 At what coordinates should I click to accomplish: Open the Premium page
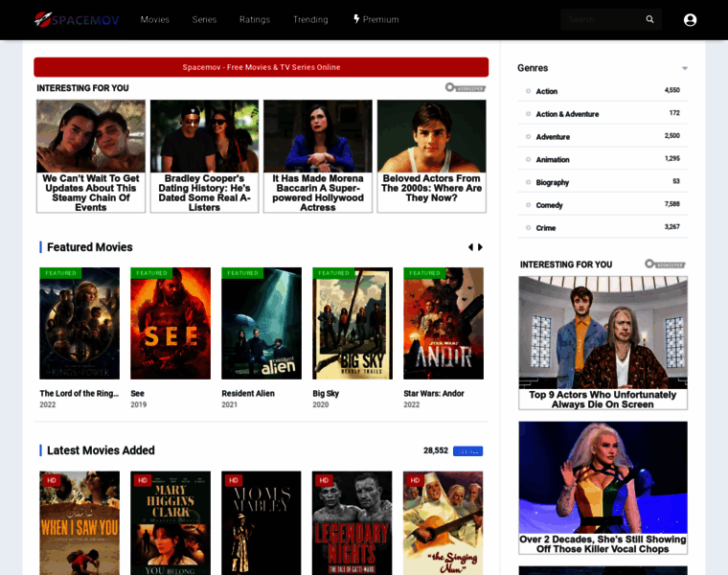tap(380, 19)
